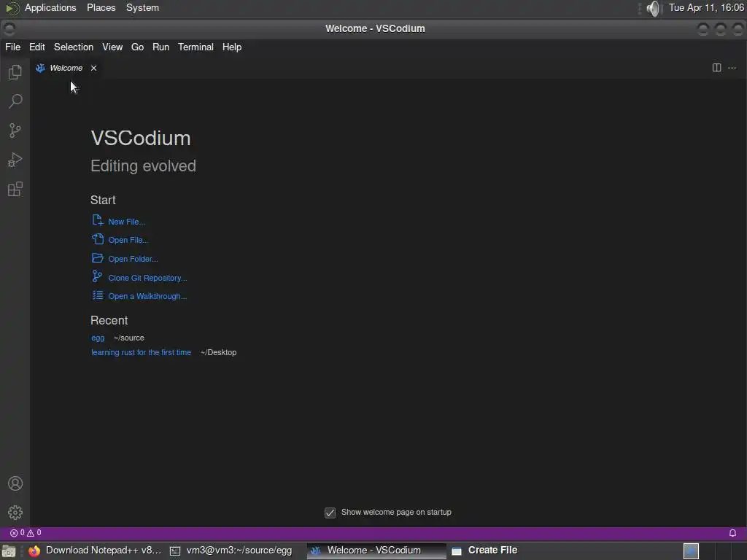The height and width of the screenshot is (560, 747).
Task: Click the show desktop icon in bottom panel
Action: click(x=9, y=551)
